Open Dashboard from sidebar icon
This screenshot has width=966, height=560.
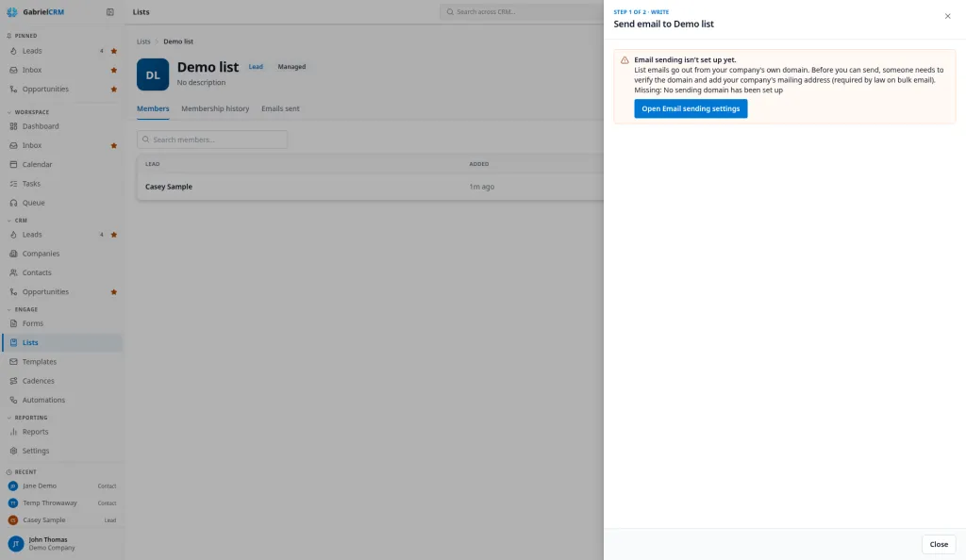click(13, 126)
